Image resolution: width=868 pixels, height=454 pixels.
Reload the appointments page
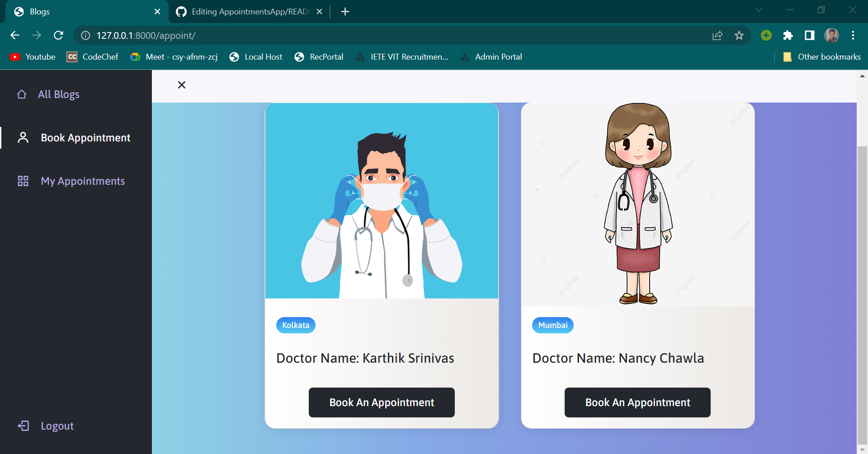58,35
